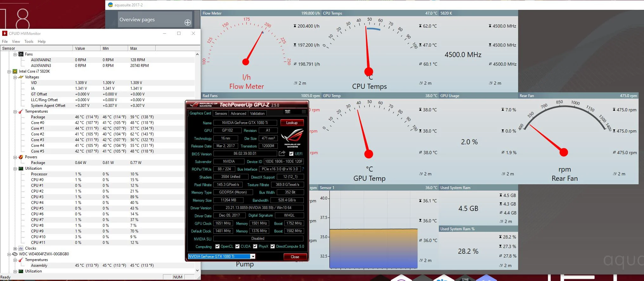
Task: Switch to the GPU-Z Sensors tab
Action: click(x=221, y=114)
